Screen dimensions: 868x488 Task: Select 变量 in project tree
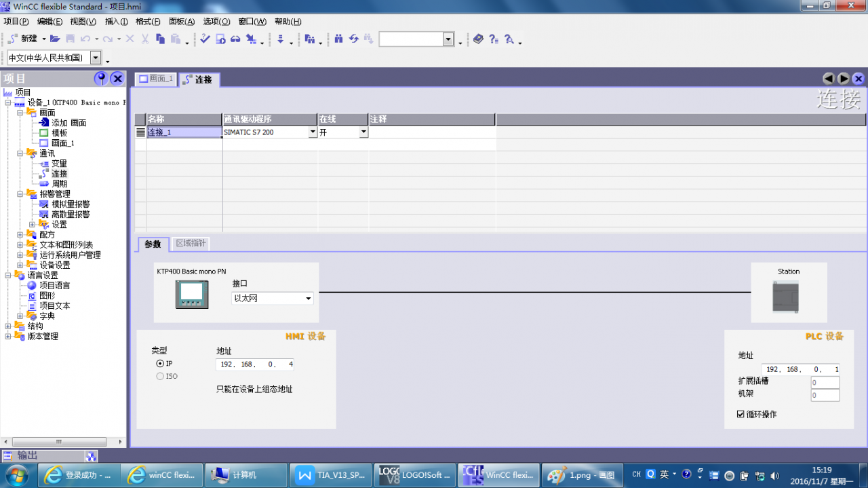tap(59, 164)
